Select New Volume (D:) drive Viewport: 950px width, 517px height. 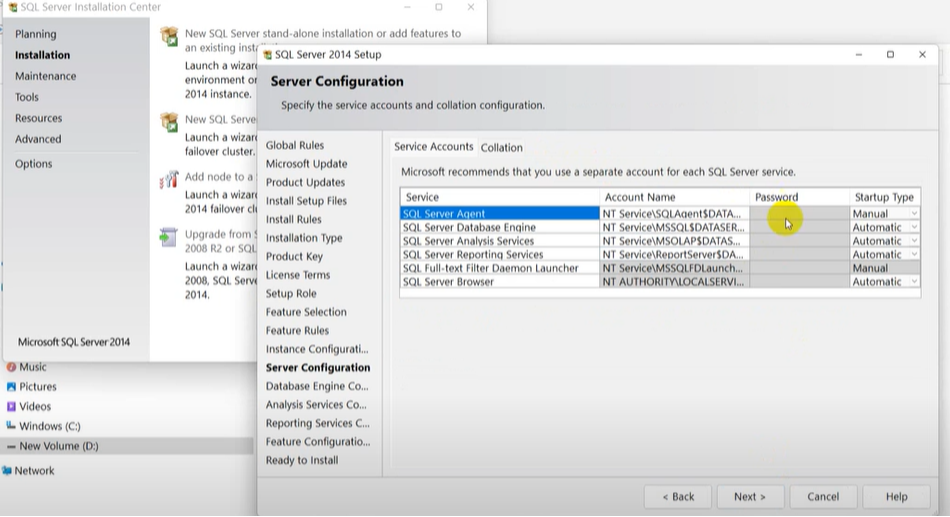point(58,447)
